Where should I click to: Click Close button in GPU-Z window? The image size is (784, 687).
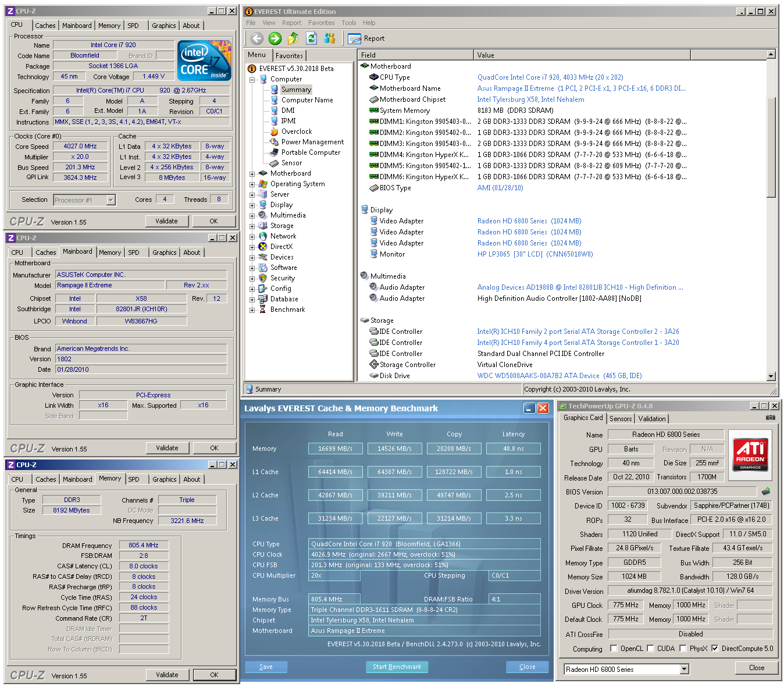[x=757, y=668]
